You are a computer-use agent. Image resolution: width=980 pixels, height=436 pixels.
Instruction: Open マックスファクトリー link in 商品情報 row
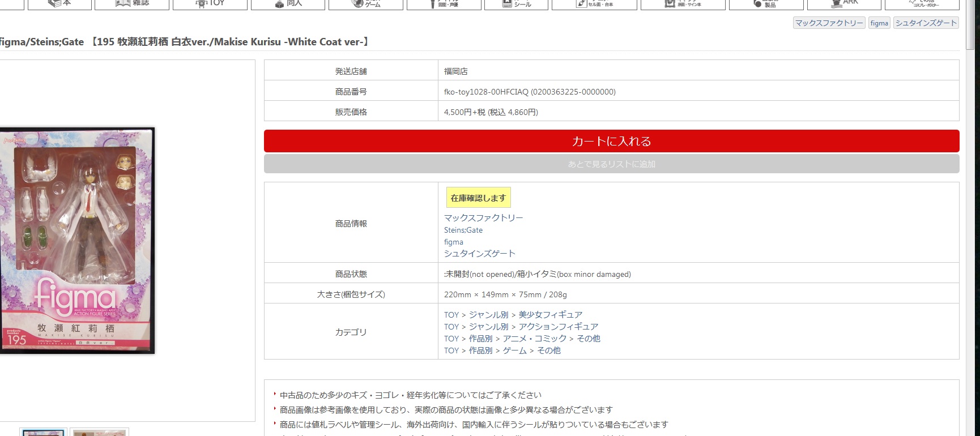(484, 218)
